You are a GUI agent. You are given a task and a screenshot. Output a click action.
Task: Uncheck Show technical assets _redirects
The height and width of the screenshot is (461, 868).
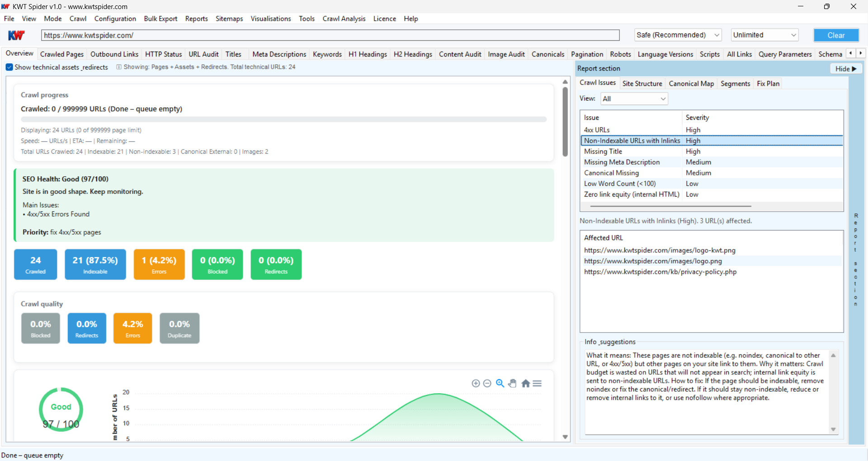[x=9, y=67]
